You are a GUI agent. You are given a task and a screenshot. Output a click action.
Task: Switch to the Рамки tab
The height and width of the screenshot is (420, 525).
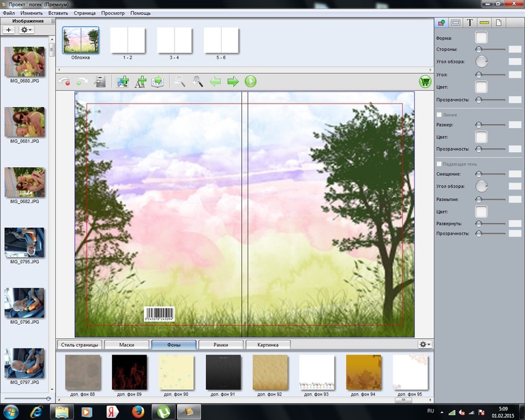[x=221, y=345]
